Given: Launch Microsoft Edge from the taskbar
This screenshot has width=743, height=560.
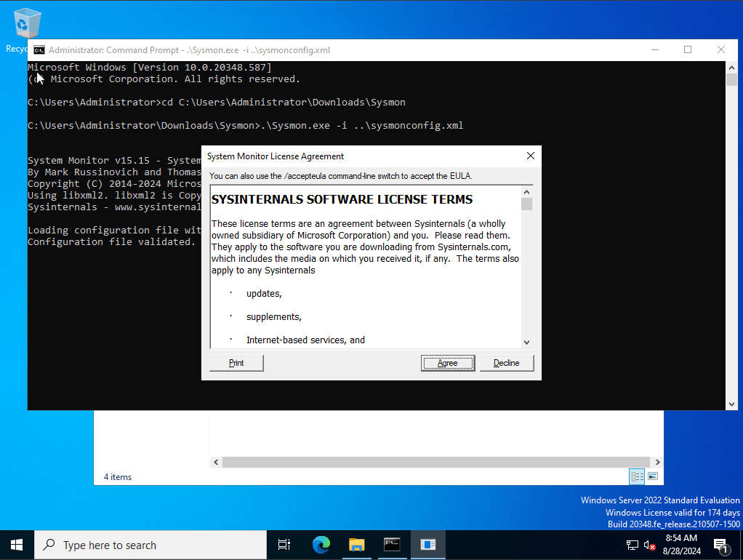Looking at the screenshot, I should coord(321,545).
